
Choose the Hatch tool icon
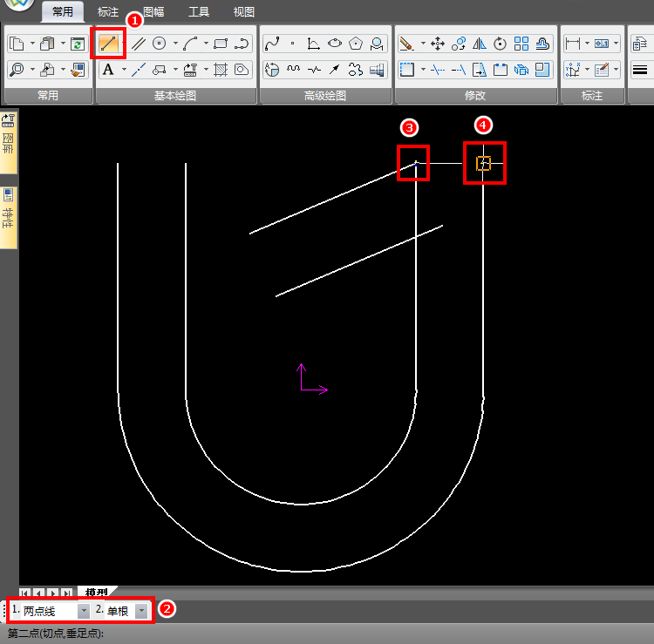coord(220,70)
